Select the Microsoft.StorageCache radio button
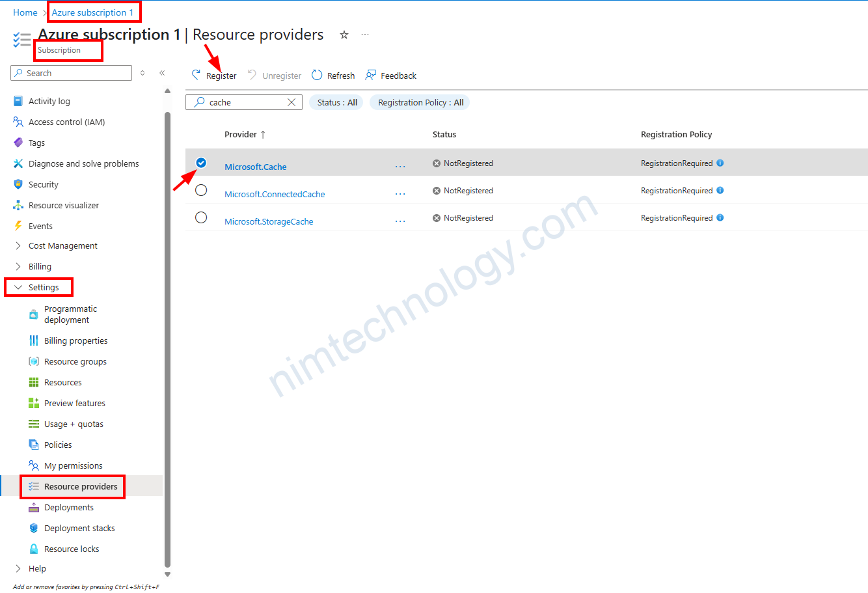 point(201,217)
